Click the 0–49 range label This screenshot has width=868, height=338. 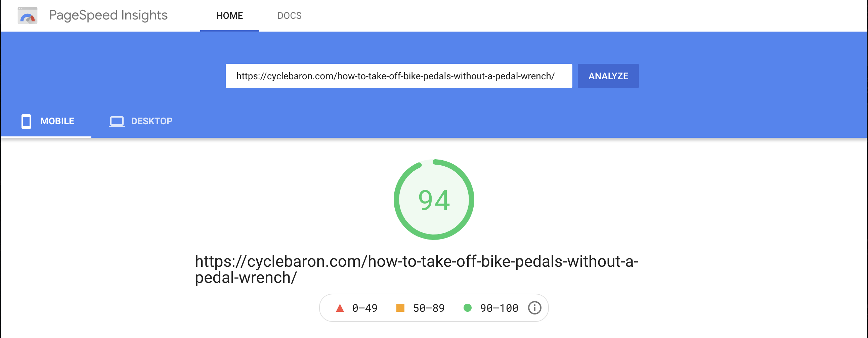pyautogui.click(x=364, y=308)
